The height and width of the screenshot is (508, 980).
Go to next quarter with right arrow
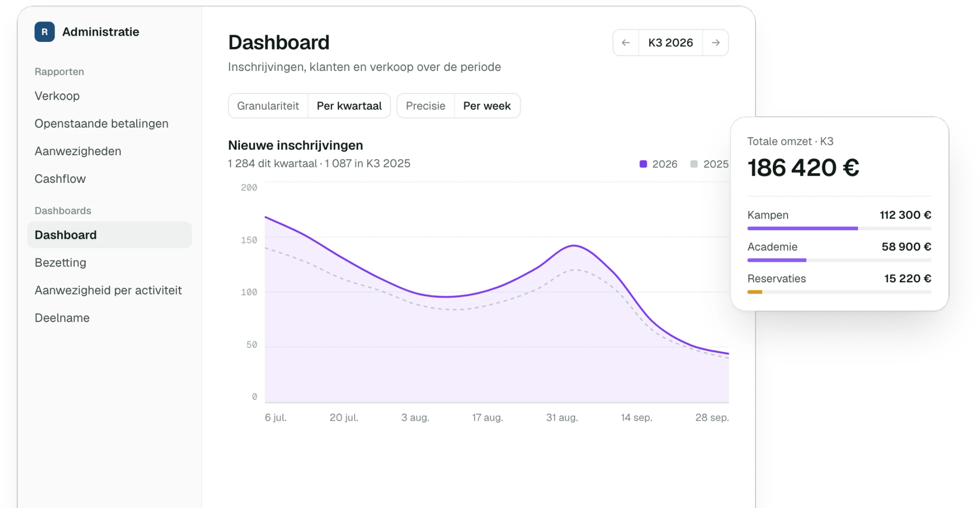click(x=716, y=43)
